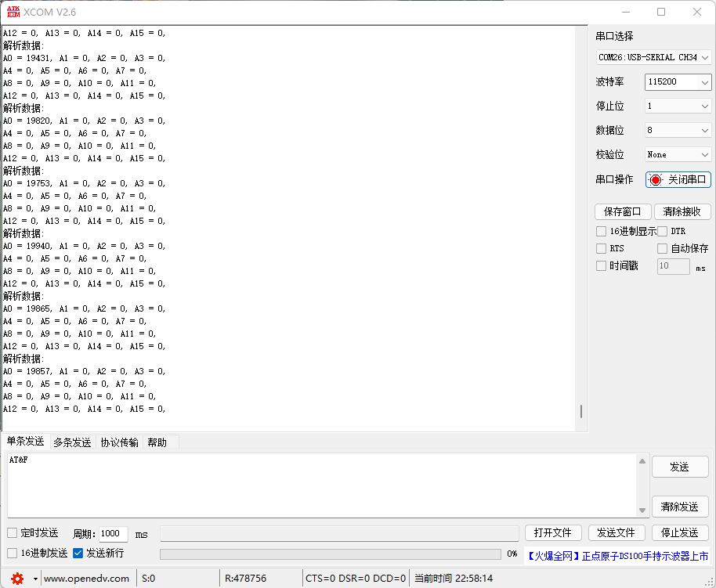
Task: Click 保存窗口 save window button
Action: click(623, 212)
